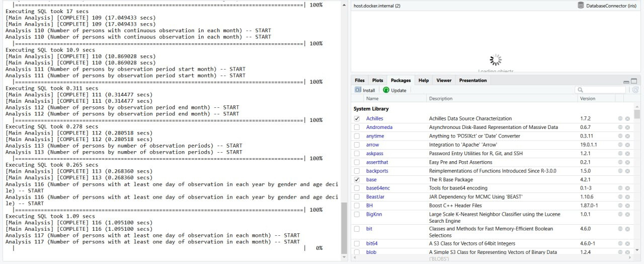Open the Plots tab

(x=378, y=80)
